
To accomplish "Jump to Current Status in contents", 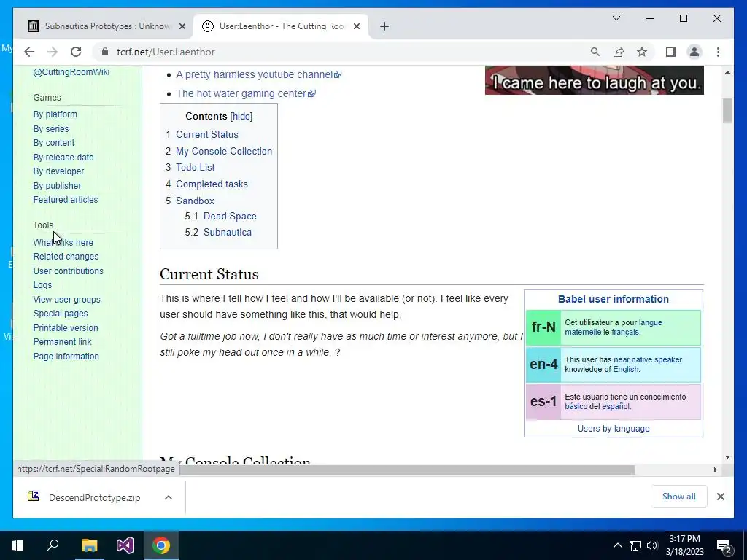I will pyautogui.click(x=206, y=134).
